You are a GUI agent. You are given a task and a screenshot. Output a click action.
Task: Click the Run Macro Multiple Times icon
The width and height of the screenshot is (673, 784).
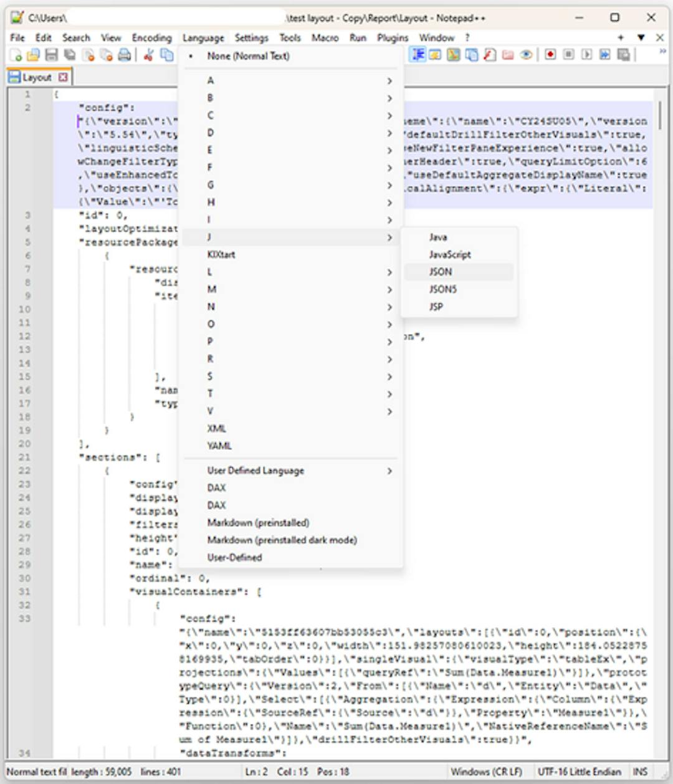click(604, 55)
